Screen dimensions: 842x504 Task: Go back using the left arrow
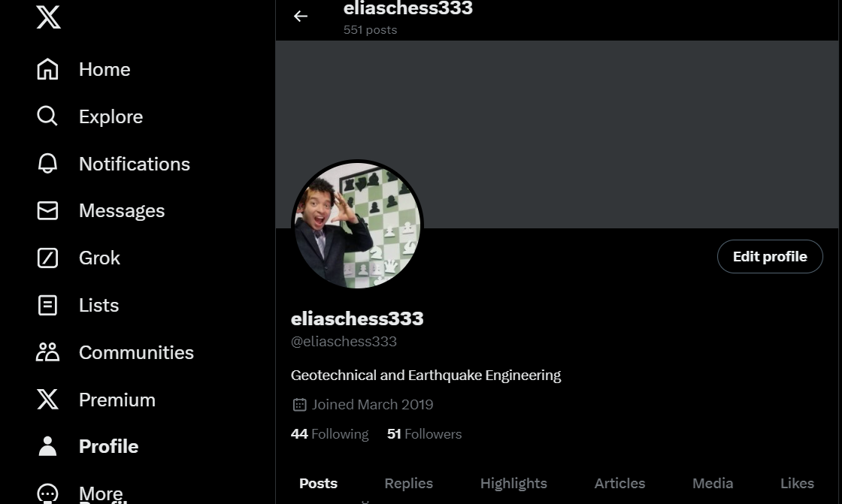pyautogui.click(x=301, y=16)
